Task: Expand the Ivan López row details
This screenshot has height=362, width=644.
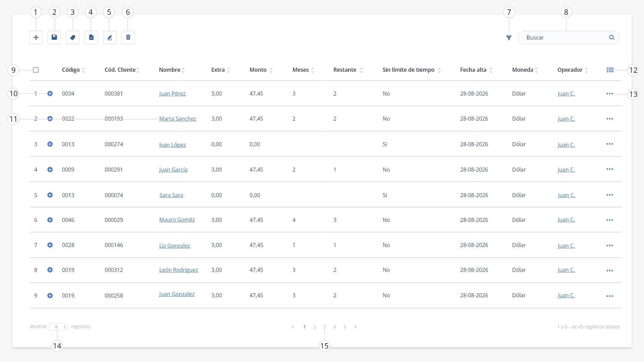Action: (x=50, y=144)
